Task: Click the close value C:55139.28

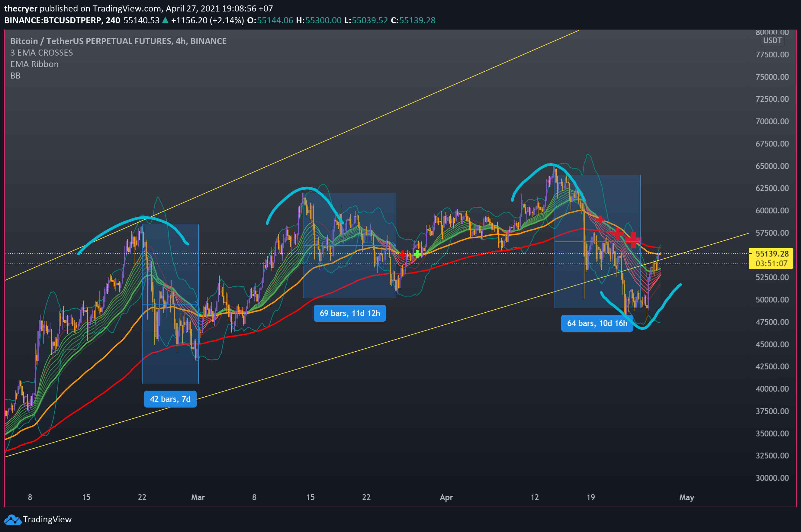Action: pos(413,20)
